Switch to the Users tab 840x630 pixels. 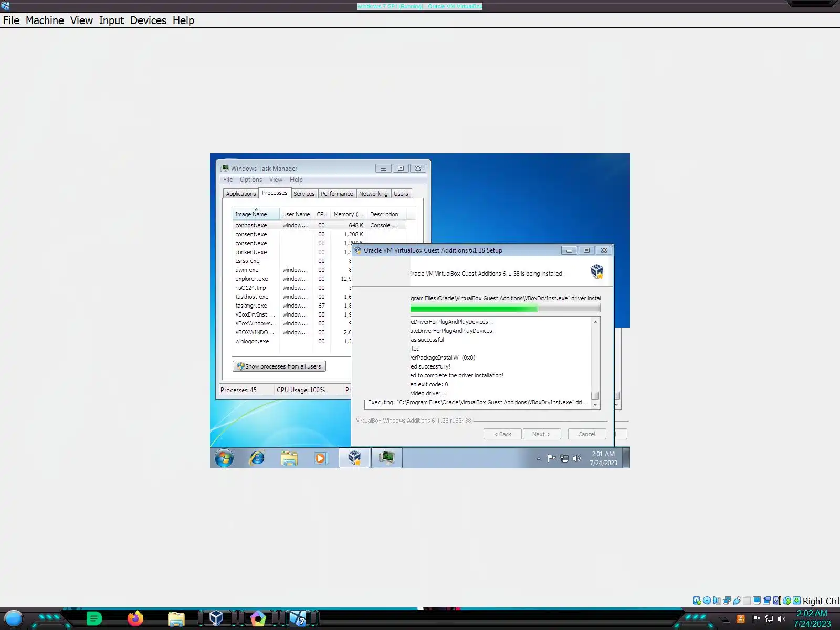tap(401, 194)
